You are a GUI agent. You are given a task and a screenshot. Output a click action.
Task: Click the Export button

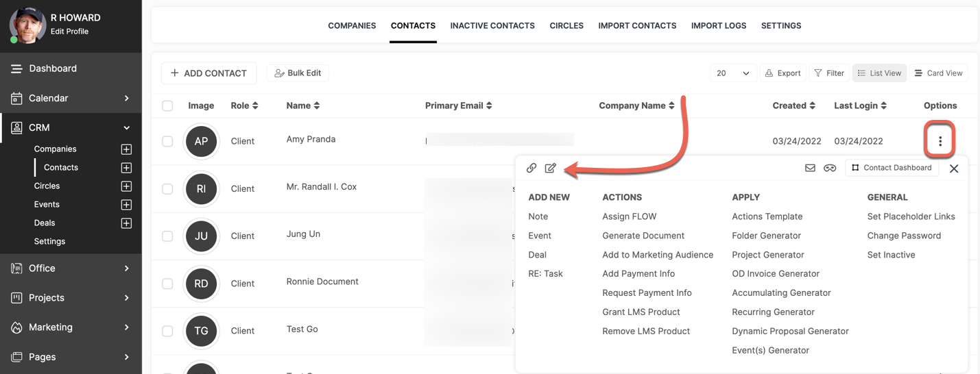click(782, 73)
